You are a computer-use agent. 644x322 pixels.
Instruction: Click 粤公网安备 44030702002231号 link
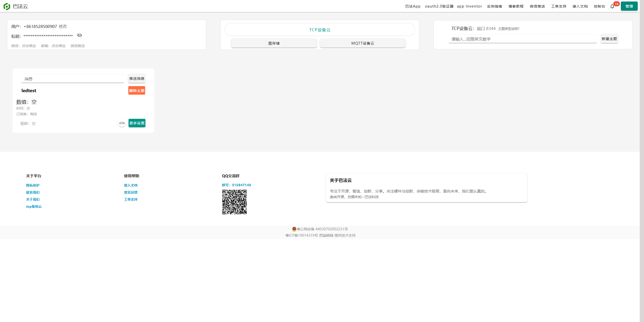click(x=323, y=229)
